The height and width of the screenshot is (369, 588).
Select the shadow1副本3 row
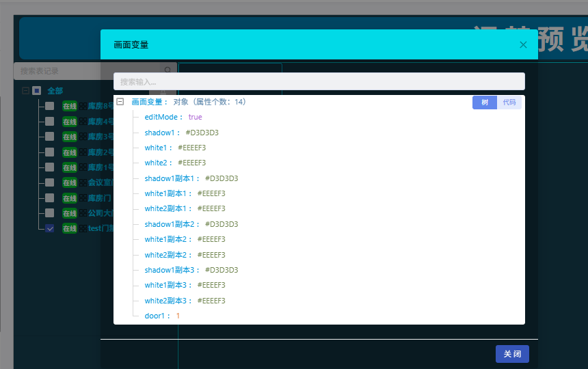pos(191,270)
